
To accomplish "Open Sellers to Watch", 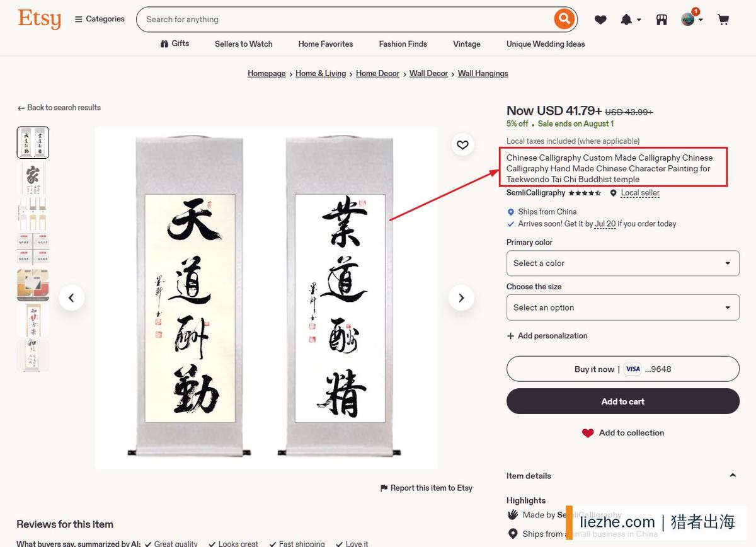I will (243, 44).
